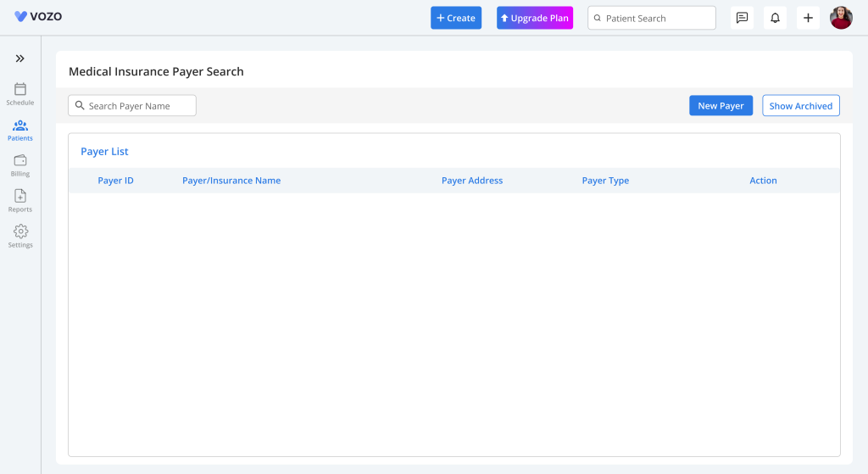Click the Payer Type column header
The width and height of the screenshot is (868, 474).
click(x=605, y=181)
